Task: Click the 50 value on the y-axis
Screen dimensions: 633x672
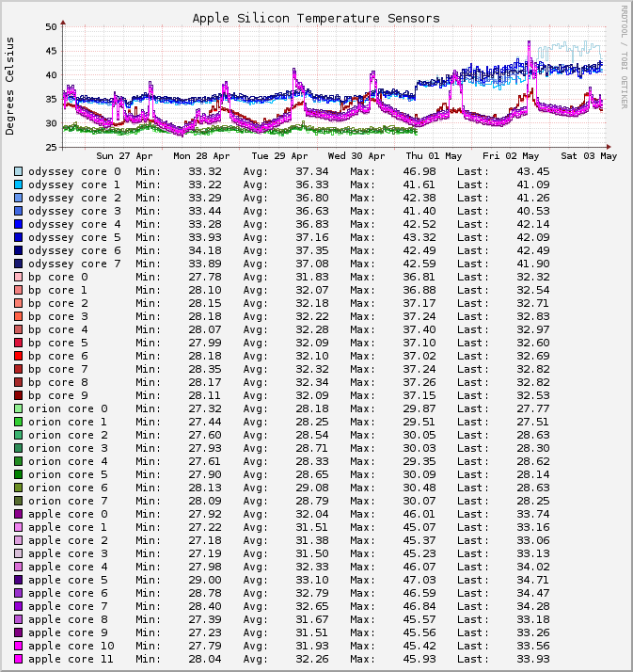Action: (52, 27)
